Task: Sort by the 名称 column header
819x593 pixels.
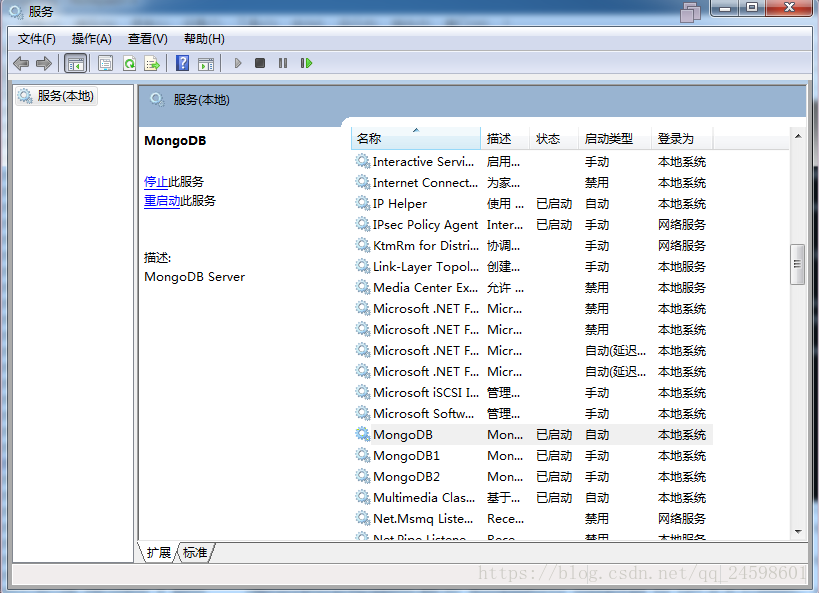Action: 416,138
